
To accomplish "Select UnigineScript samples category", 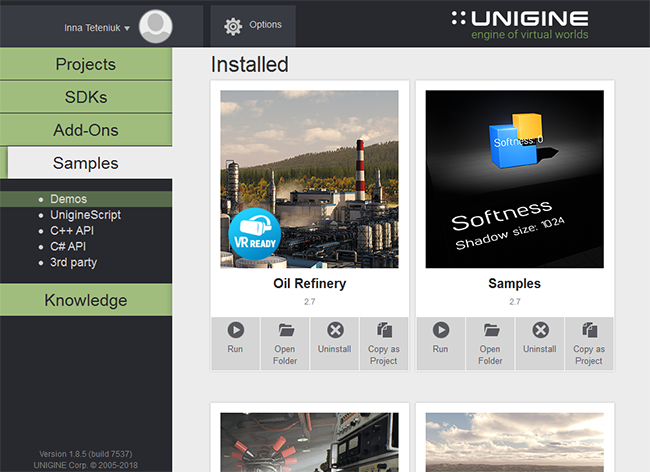I will point(85,215).
